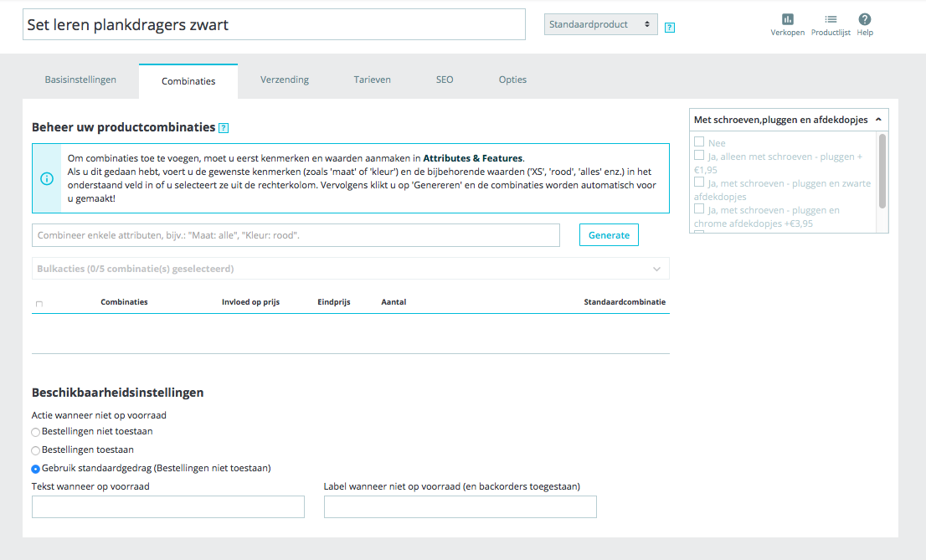Switch to the Combinaties tab
Screen dimensions: 926x560
[188, 81]
